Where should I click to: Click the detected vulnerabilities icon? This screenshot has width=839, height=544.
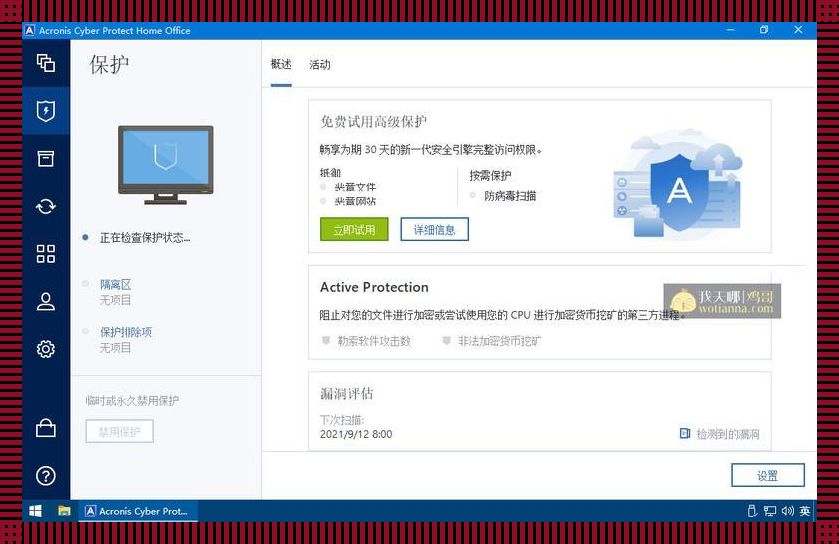point(685,433)
